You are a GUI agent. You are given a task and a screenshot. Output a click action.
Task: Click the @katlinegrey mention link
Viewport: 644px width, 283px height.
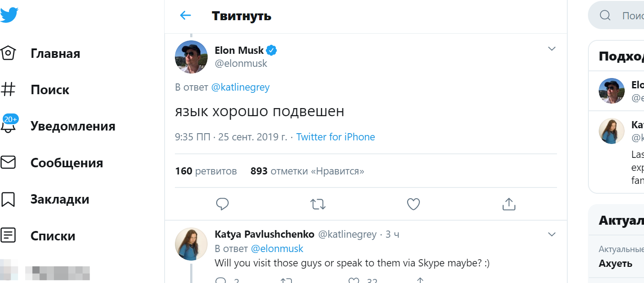(240, 87)
